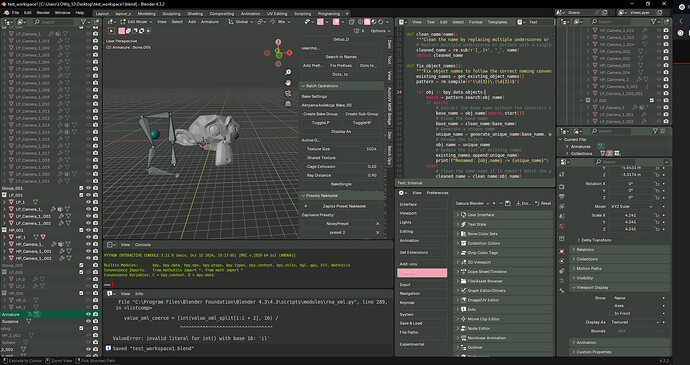690x365 pixels.
Task: Toggle camera view icon in the viewport
Action: click(x=288, y=93)
